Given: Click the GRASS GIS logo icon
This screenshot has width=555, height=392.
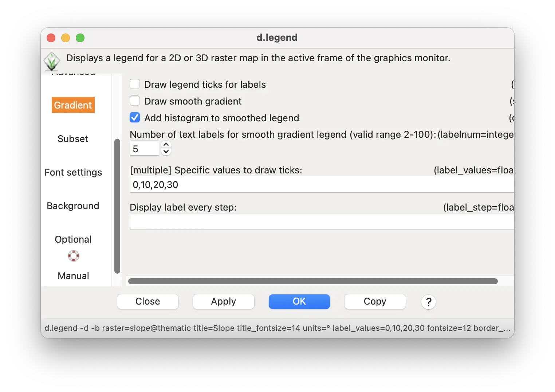Looking at the screenshot, I should click(x=51, y=61).
